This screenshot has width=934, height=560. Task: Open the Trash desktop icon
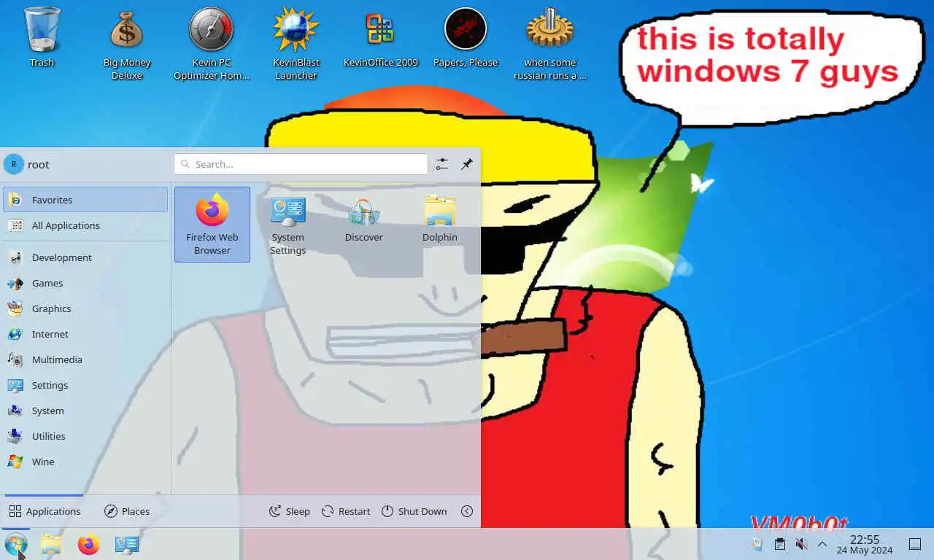point(42,38)
